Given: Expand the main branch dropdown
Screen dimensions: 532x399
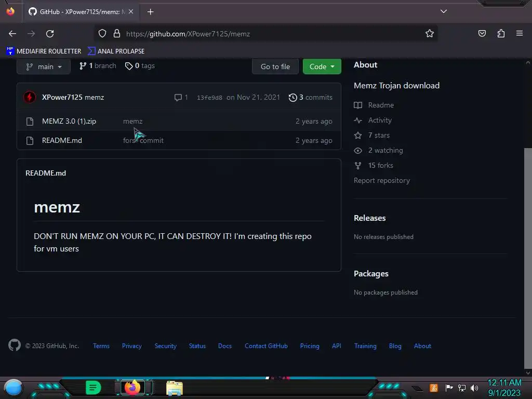Looking at the screenshot, I should (x=44, y=66).
